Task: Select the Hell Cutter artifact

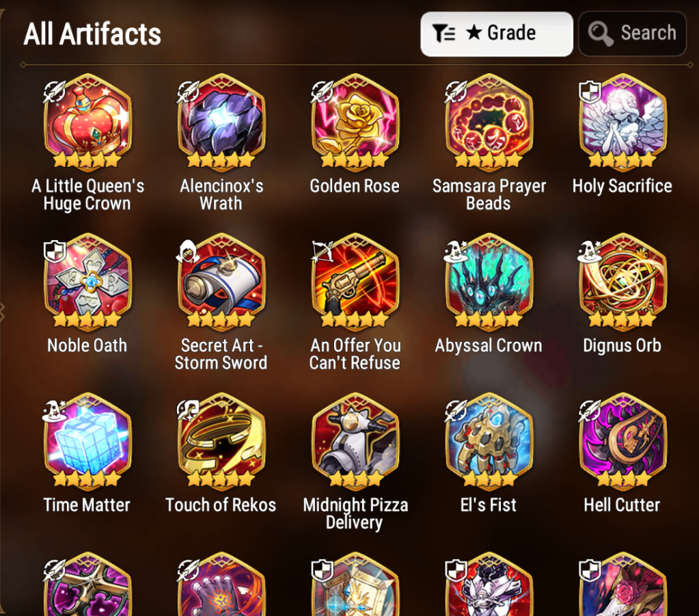Action: tap(622, 442)
